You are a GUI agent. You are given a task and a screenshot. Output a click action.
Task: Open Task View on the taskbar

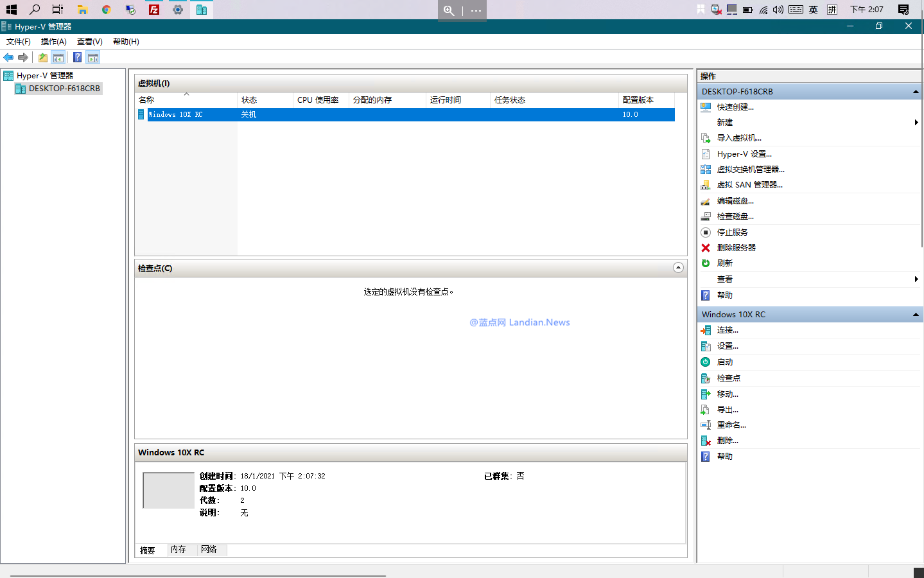coord(58,10)
